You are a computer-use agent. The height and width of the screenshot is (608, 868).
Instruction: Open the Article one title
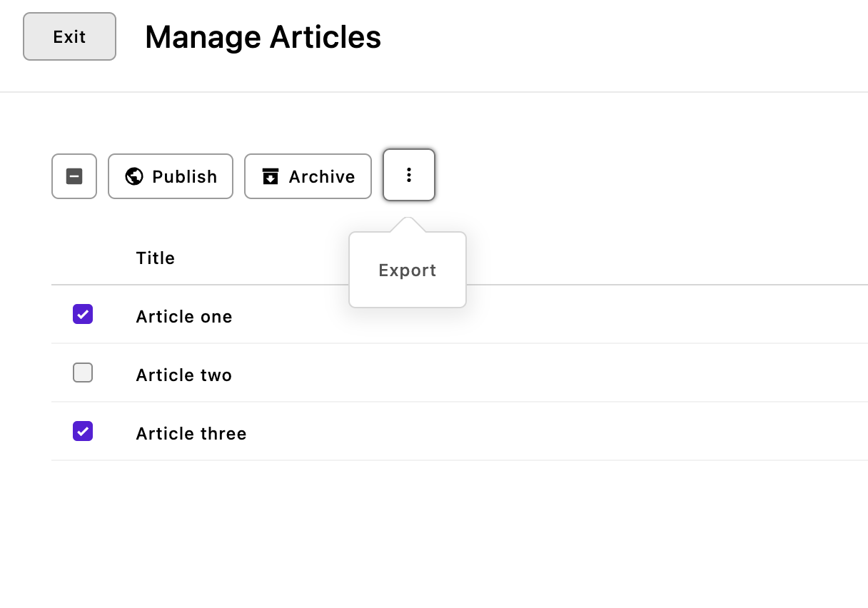(184, 317)
